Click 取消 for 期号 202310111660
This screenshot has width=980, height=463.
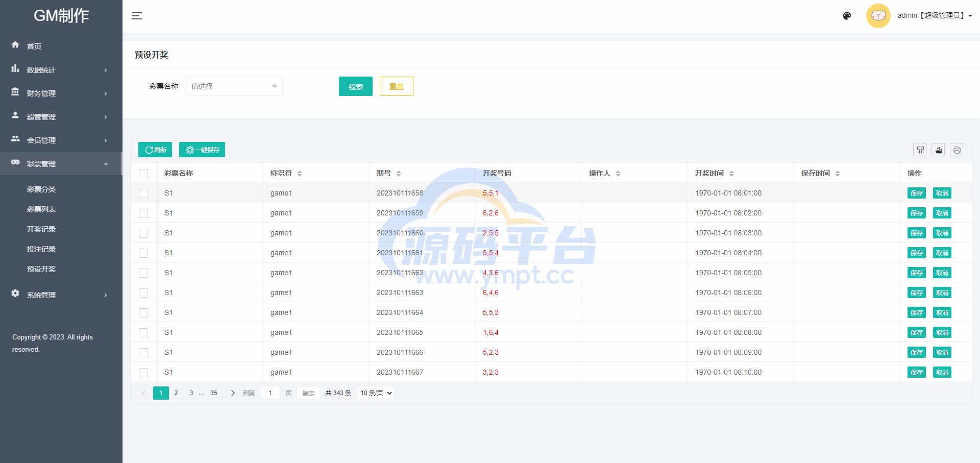tap(942, 233)
